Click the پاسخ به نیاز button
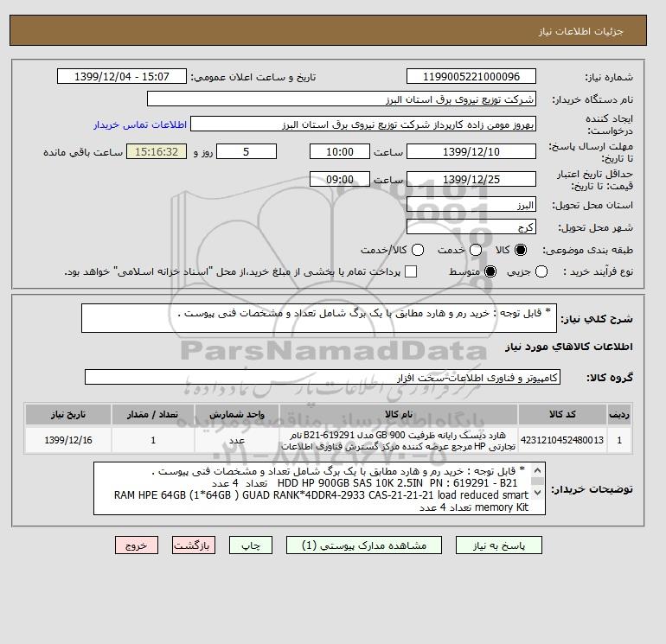The width and height of the screenshot is (666, 644). (499, 545)
